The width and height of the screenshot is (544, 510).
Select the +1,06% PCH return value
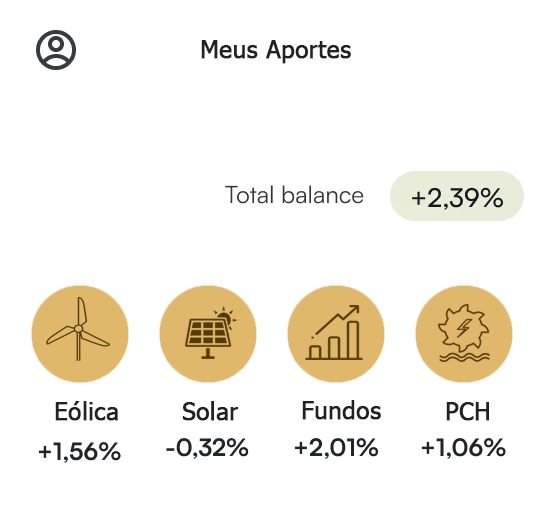pyautogui.click(x=464, y=448)
